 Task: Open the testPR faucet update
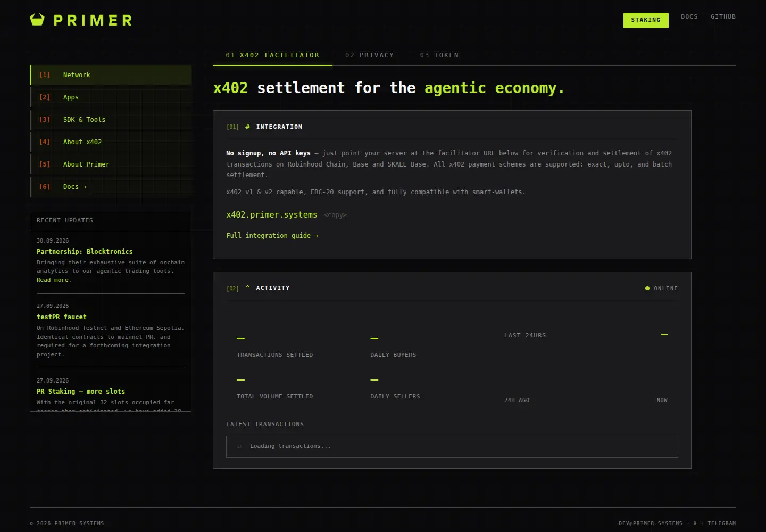coord(62,317)
